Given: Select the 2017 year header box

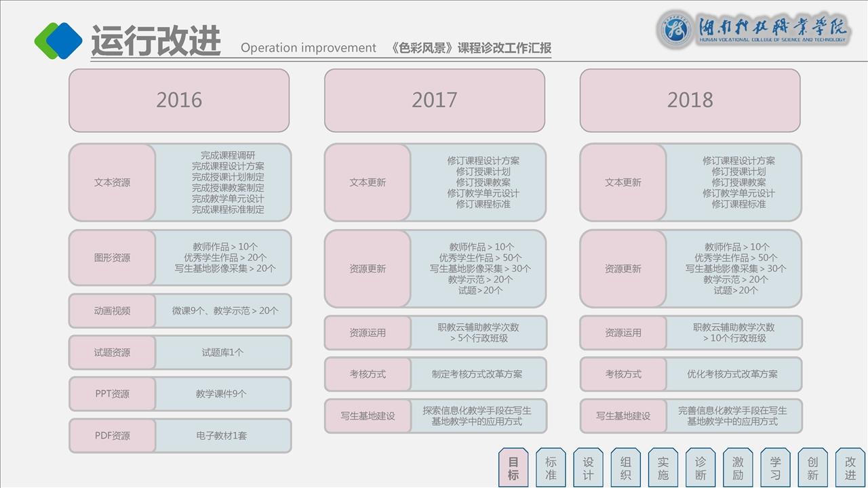Looking at the screenshot, I should point(435,100).
